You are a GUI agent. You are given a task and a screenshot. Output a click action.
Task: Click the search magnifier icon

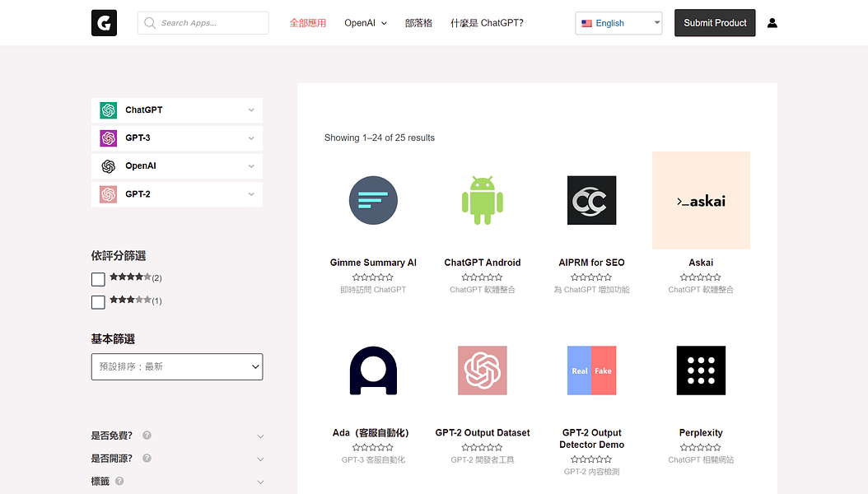[149, 23]
